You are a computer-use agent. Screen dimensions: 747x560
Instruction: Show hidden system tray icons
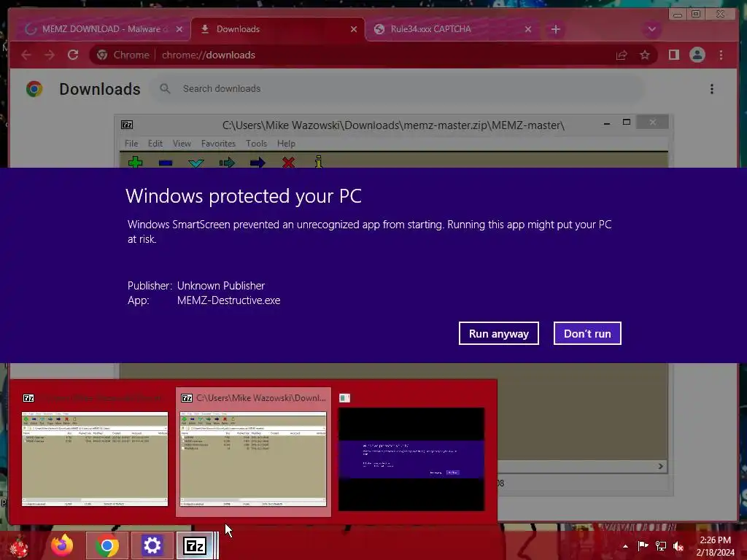[625, 546]
